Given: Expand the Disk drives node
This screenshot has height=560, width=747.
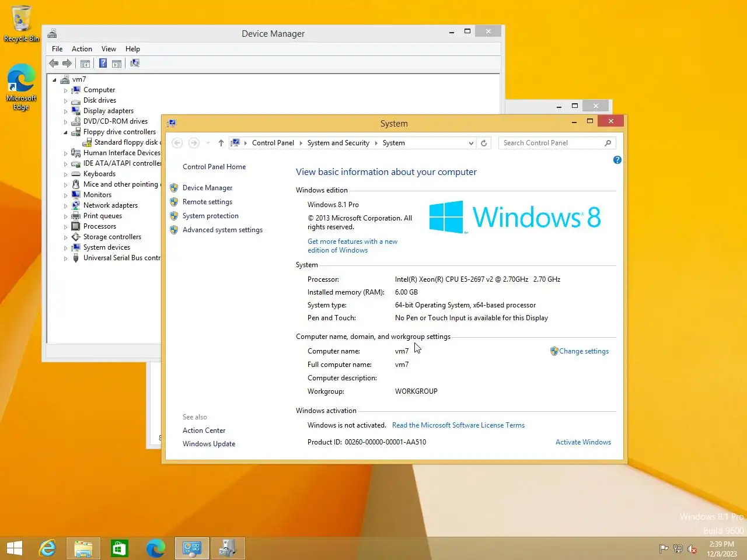Looking at the screenshot, I should (66, 101).
